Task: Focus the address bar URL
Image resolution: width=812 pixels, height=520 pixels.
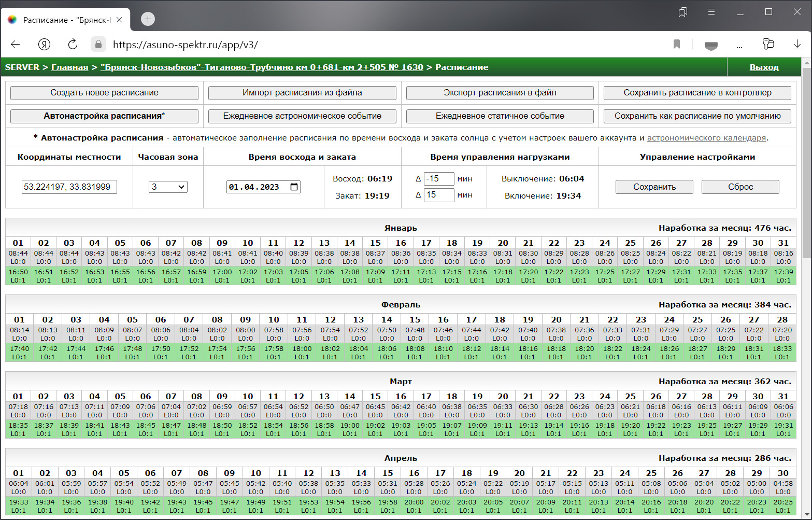Action: click(185, 45)
